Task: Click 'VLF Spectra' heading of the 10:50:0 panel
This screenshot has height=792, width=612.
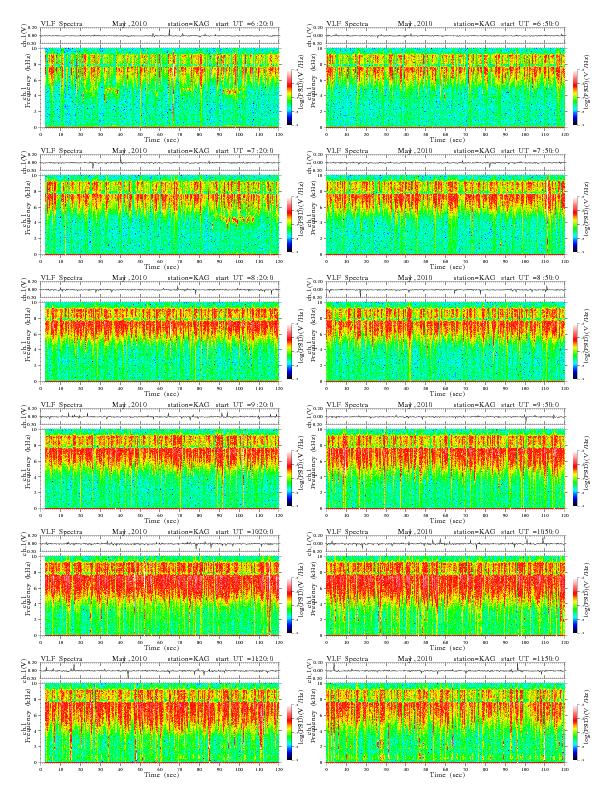Action: [347, 531]
